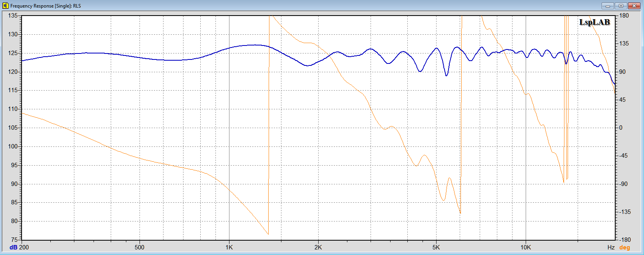
Task: Click the '0' degree phase scale label
Action: pos(621,128)
